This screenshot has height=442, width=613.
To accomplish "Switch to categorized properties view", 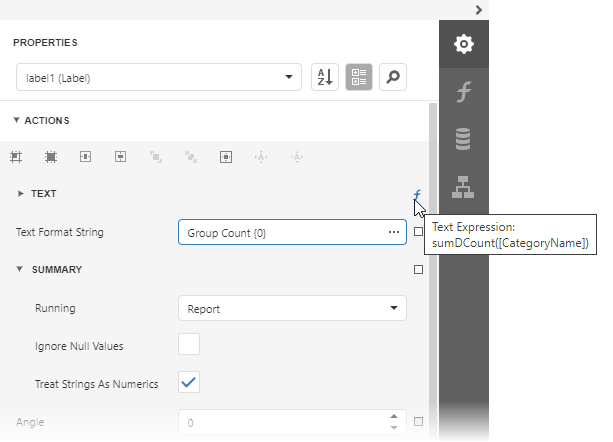I will tap(359, 77).
